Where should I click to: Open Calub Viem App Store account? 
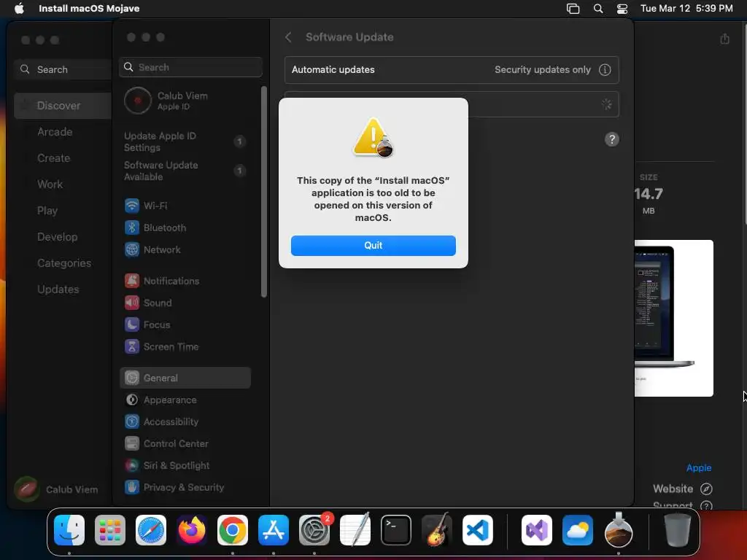tap(57, 489)
